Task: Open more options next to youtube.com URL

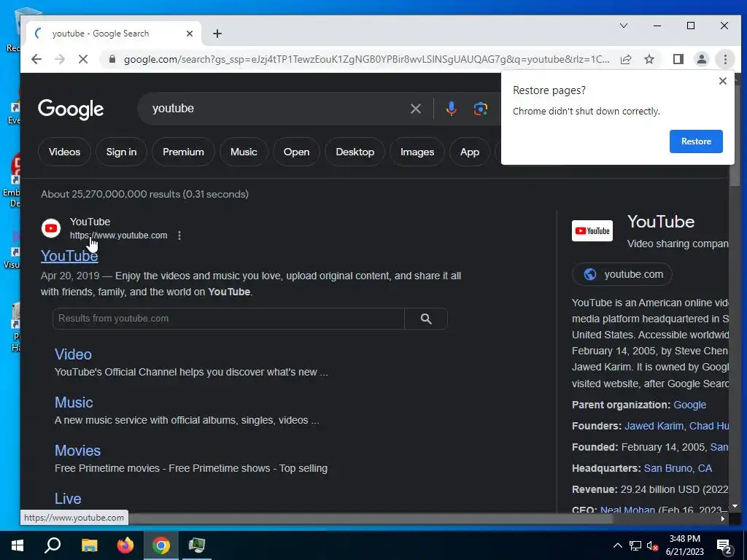Action: coord(179,236)
